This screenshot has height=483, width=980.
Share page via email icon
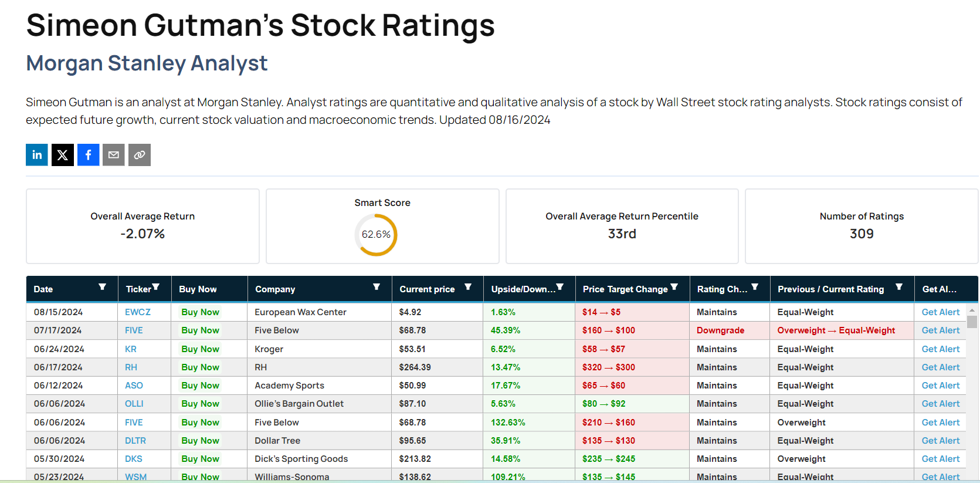coord(114,155)
